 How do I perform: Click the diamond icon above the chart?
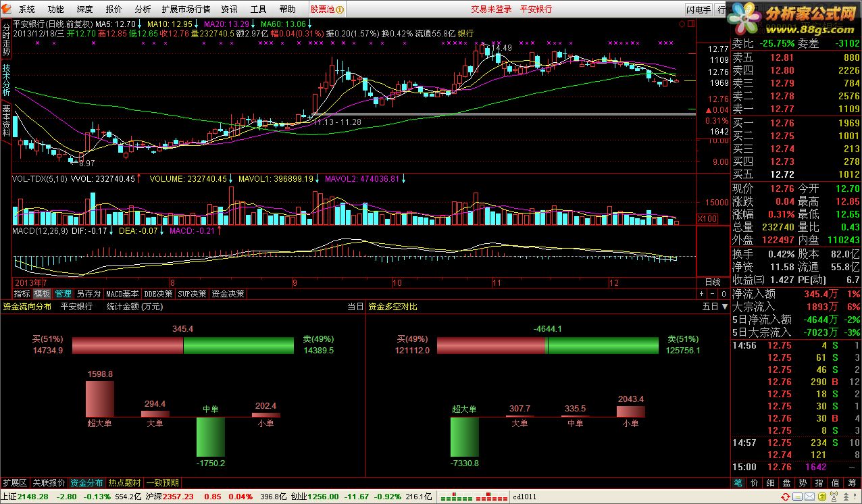point(681,24)
